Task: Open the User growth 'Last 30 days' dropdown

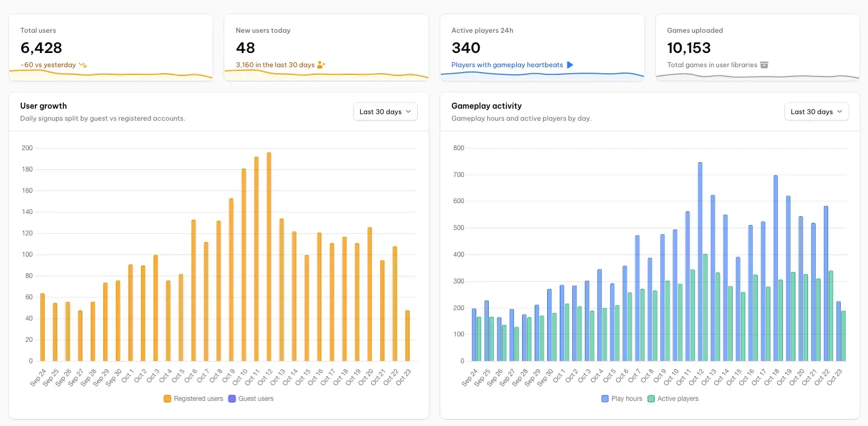Action: (x=385, y=111)
